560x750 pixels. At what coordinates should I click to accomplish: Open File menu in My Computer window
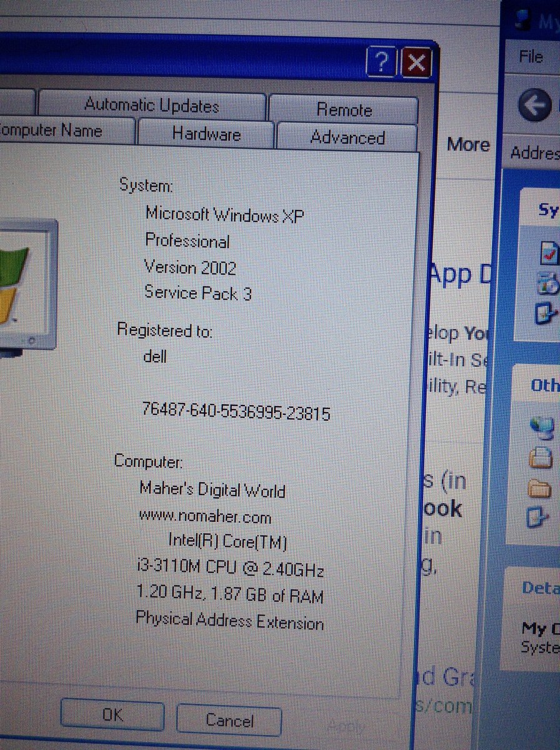point(531,57)
